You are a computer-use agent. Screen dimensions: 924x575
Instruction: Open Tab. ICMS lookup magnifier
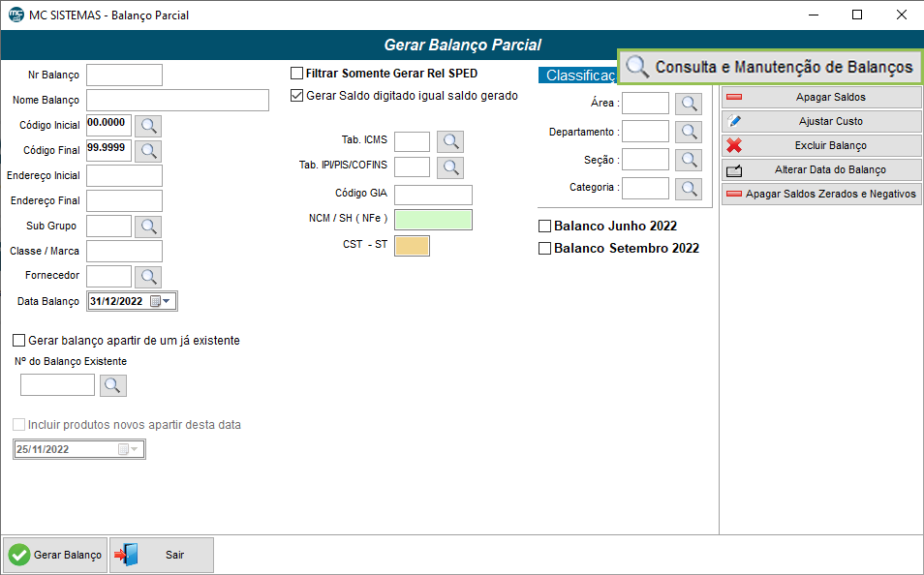tap(450, 141)
